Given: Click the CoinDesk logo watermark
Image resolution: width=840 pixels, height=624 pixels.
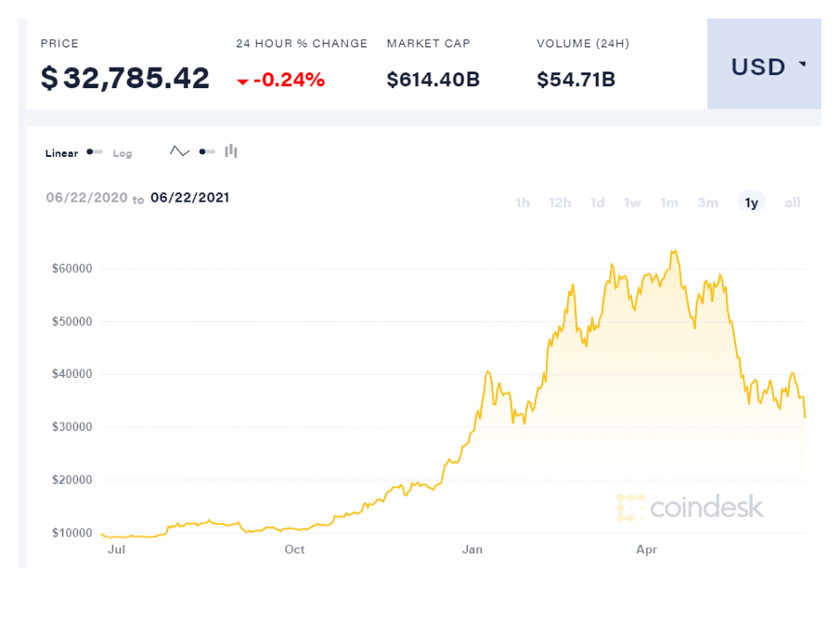Looking at the screenshot, I should tap(690, 507).
